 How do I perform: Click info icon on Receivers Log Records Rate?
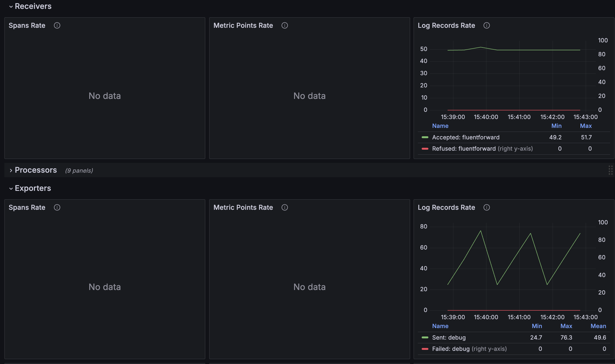pos(486,26)
